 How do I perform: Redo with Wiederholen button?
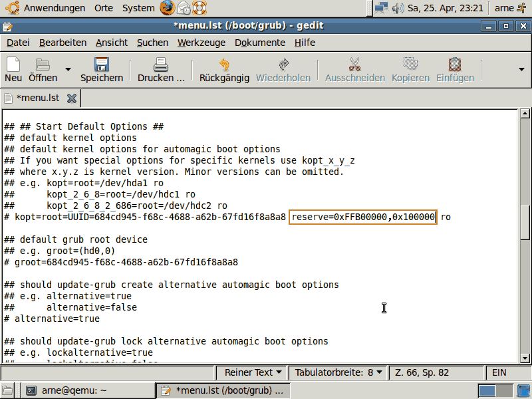[x=283, y=70]
